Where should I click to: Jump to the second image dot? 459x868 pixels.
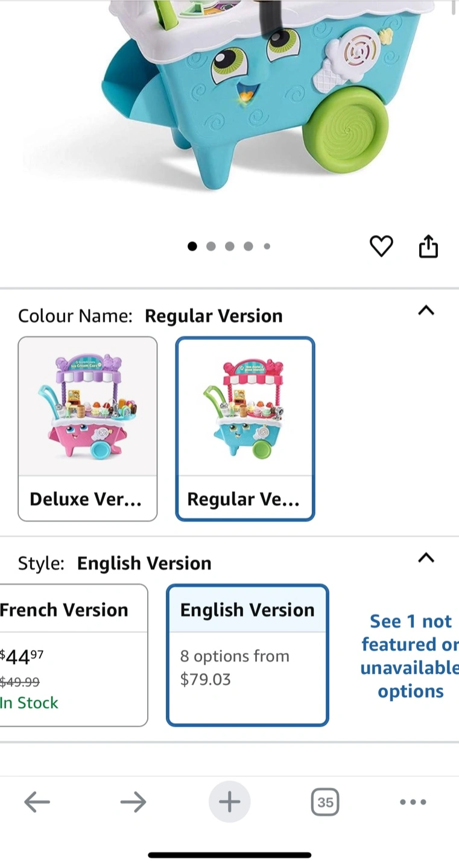[211, 246]
